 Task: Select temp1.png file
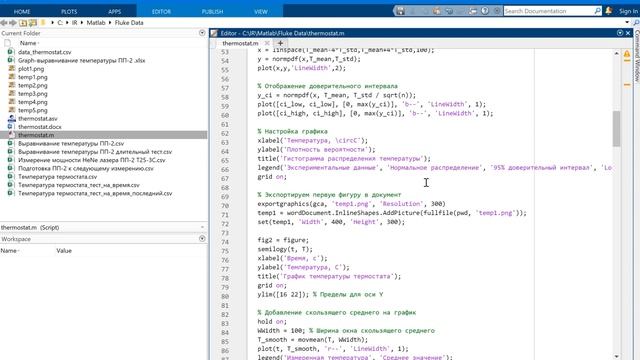(33, 77)
